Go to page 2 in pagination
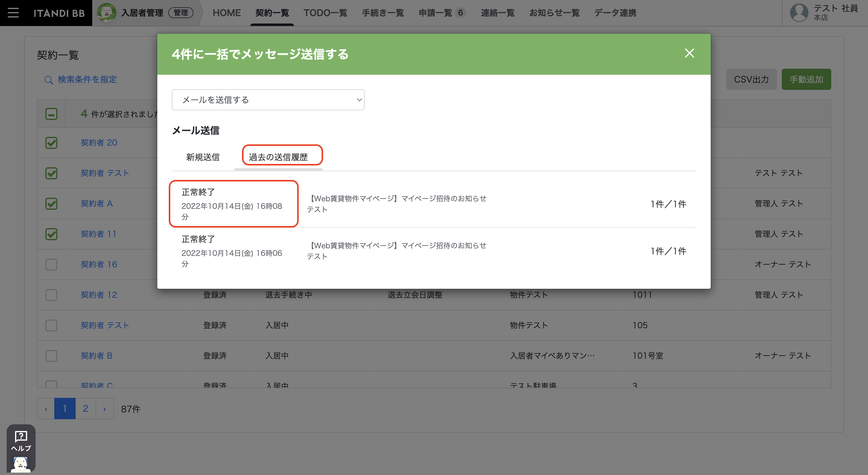The height and width of the screenshot is (475, 868). [86, 409]
